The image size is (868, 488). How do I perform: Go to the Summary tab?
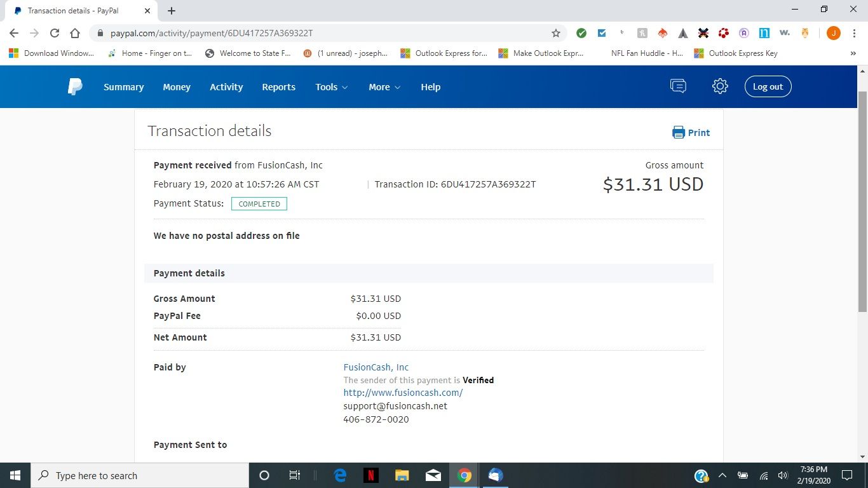click(124, 87)
